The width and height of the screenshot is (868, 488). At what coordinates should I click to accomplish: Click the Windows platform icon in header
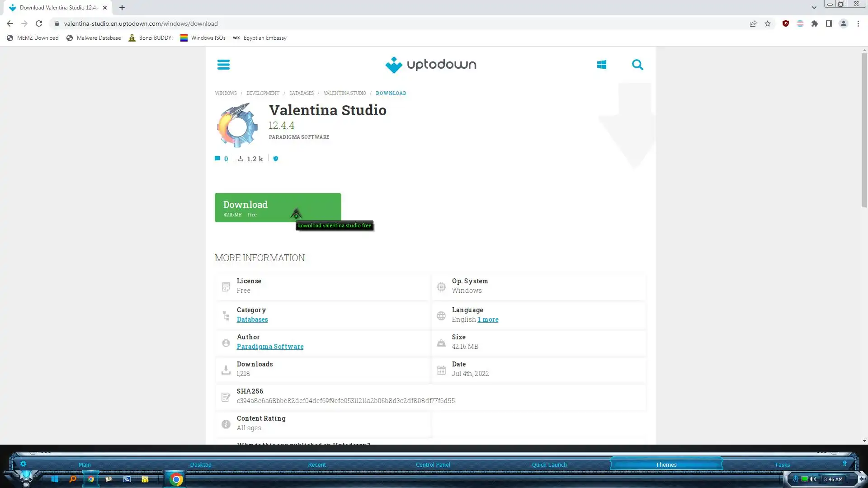601,65
